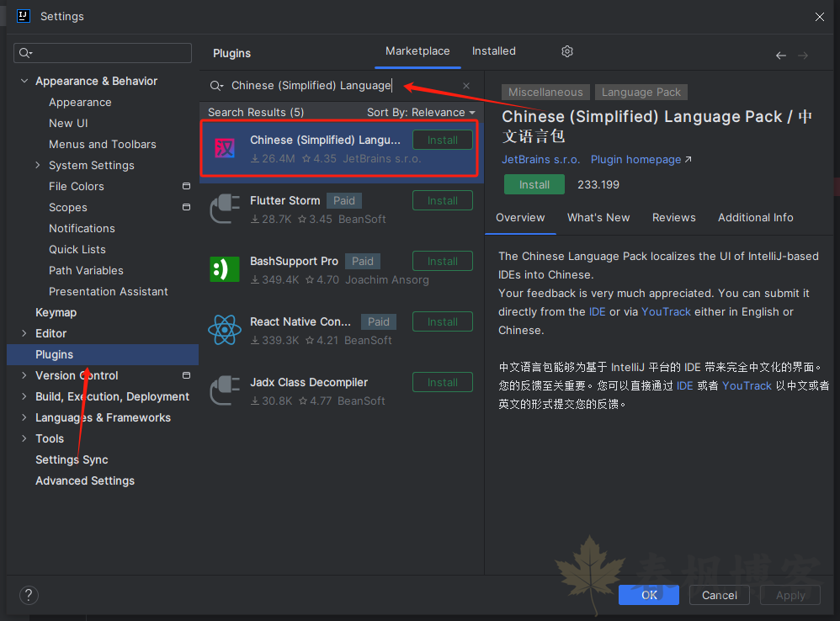Select Path Variables settings
840x621 pixels.
pyautogui.click(x=86, y=270)
